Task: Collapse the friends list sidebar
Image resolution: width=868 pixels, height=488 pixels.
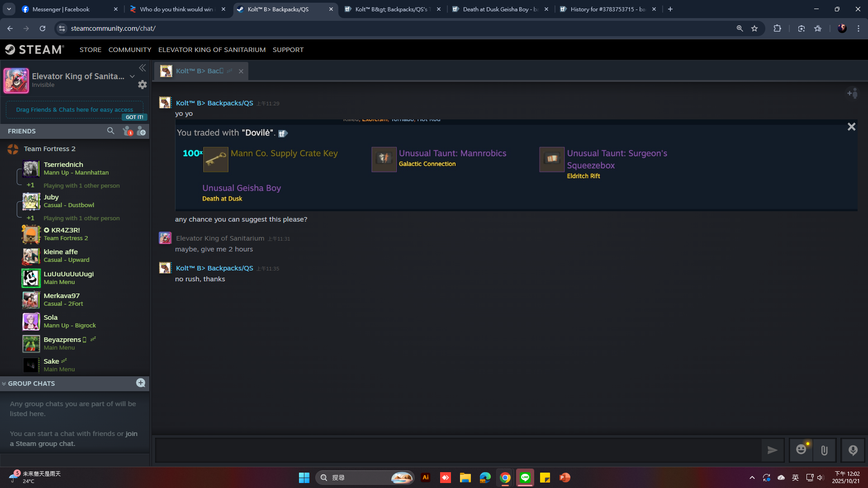Action: click(x=142, y=68)
